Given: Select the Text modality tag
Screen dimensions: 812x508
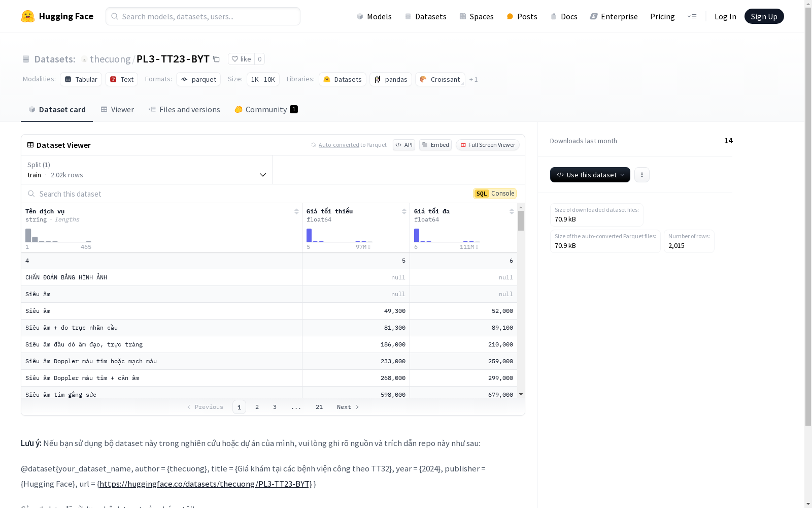Looking at the screenshot, I should point(122,79).
